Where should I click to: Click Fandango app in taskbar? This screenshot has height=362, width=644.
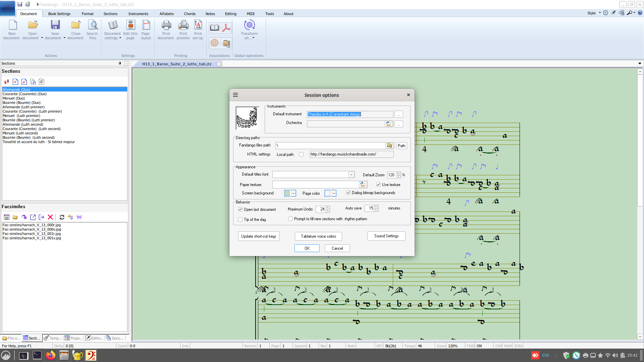pos(91,355)
